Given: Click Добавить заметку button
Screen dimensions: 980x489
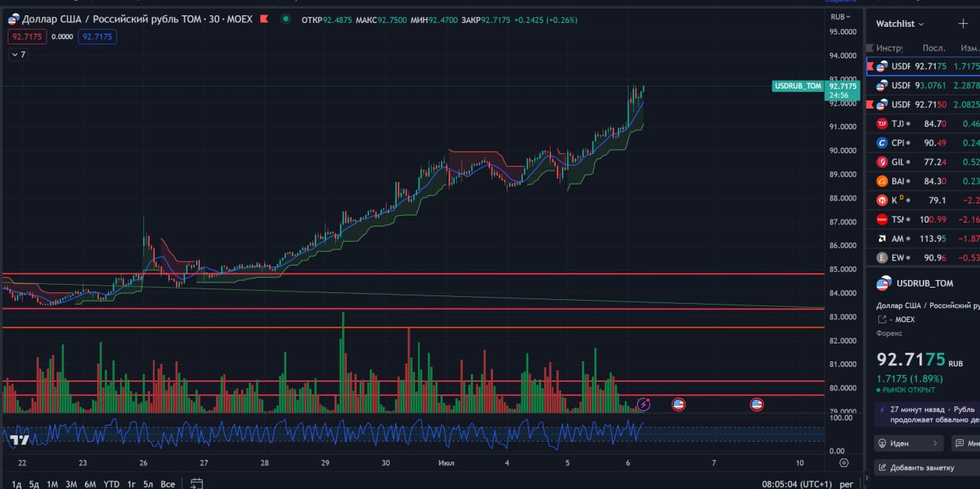Looking at the screenshot, I should pos(919,468).
